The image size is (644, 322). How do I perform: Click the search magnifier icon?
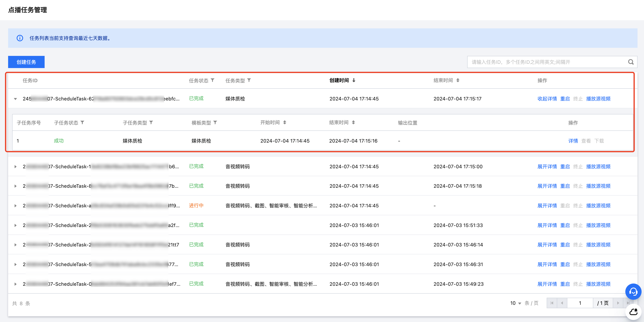(x=630, y=62)
